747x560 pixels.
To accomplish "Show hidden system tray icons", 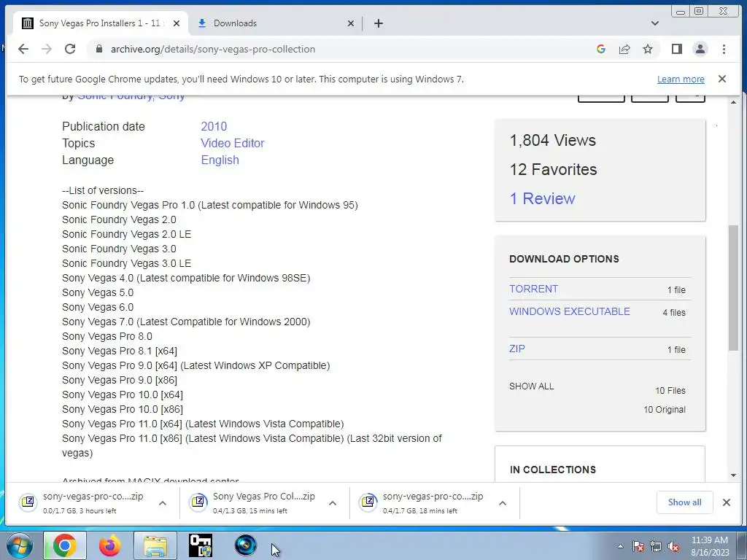I will point(620,546).
